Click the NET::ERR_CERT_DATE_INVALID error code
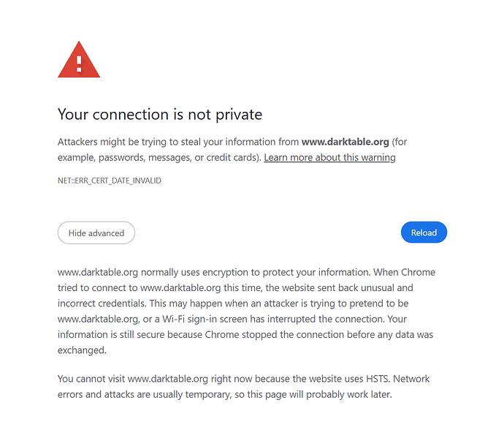The height and width of the screenshot is (438, 504). click(110, 181)
